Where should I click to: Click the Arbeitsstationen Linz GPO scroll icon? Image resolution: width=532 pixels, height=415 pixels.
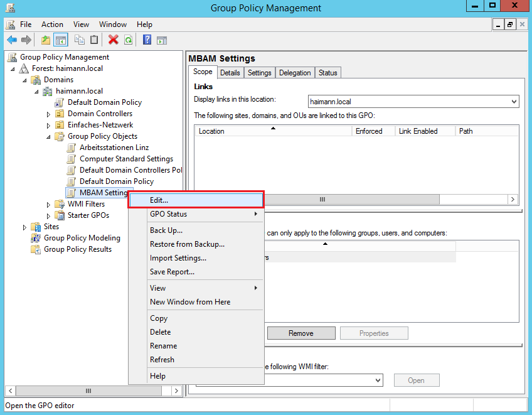pyautogui.click(x=72, y=148)
